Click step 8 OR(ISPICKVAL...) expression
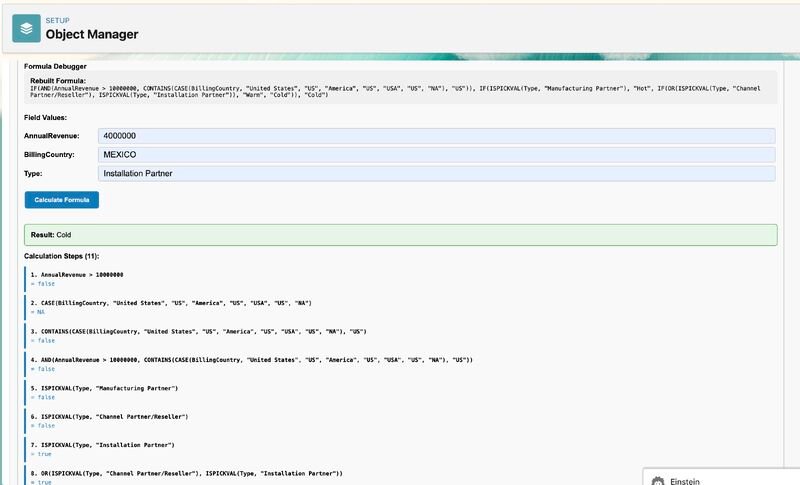The height and width of the screenshot is (485, 800). click(187, 474)
